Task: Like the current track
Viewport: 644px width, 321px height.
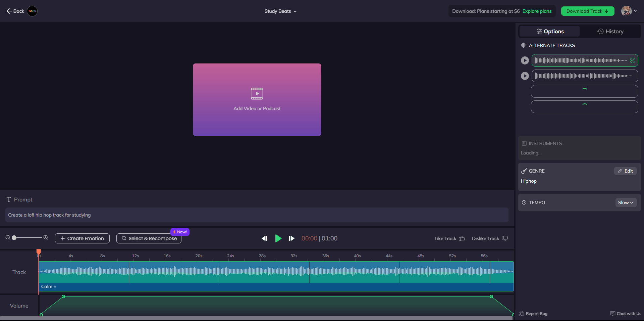Action: pos(449,238)
